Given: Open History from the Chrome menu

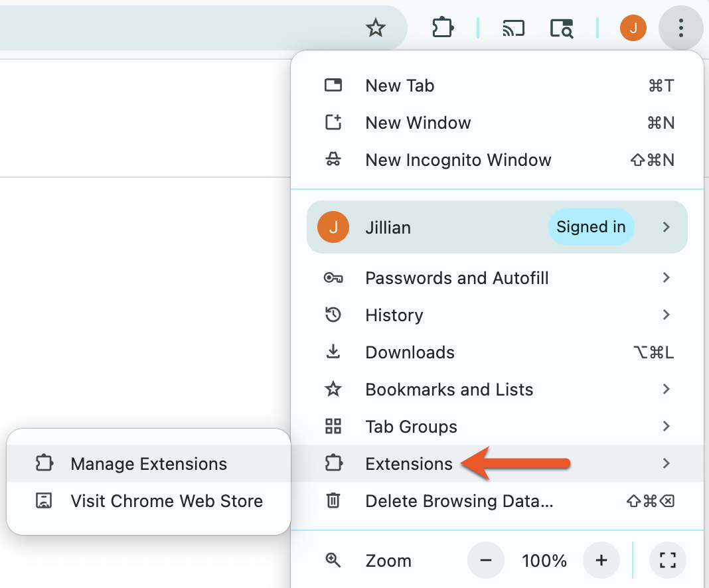Looking at the screenshot, I should pos(394,315).
